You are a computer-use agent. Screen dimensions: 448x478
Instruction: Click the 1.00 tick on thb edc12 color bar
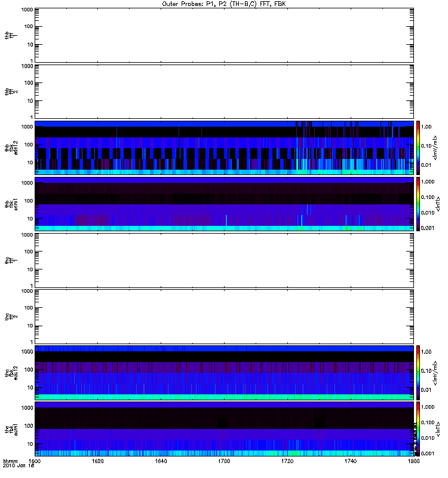point(426,127)
